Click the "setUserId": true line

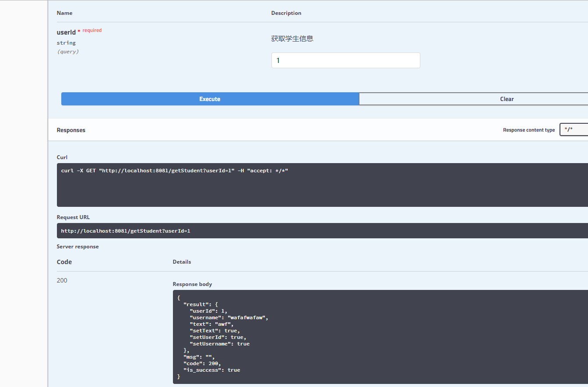tap(218, 337)
